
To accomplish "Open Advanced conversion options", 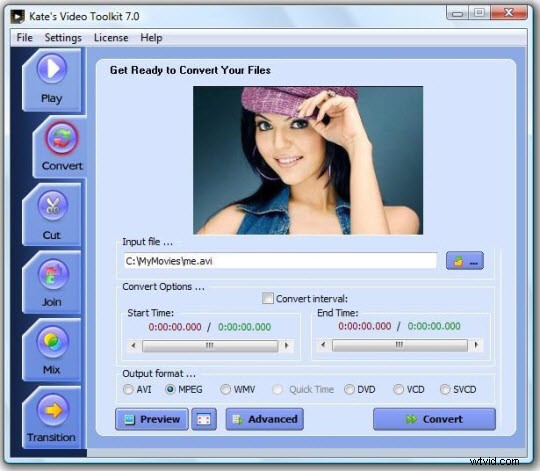I will 264,419.
